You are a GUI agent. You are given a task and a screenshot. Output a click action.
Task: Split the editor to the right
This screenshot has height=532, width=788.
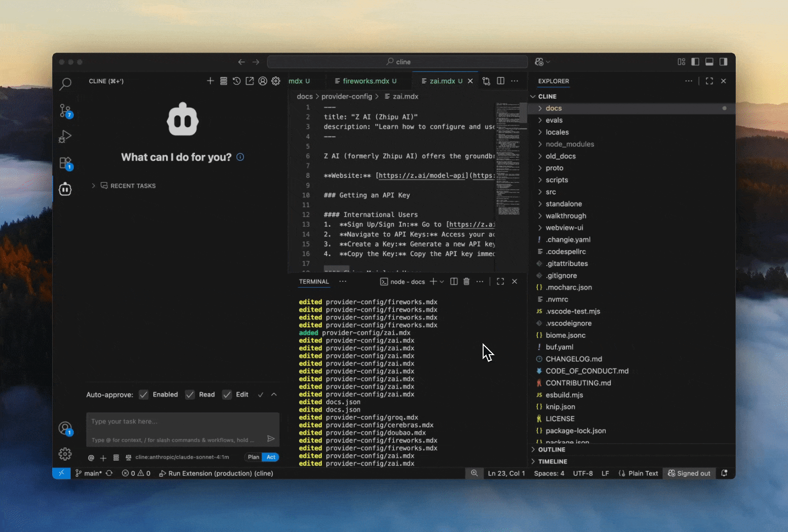[x=501, y=81]
